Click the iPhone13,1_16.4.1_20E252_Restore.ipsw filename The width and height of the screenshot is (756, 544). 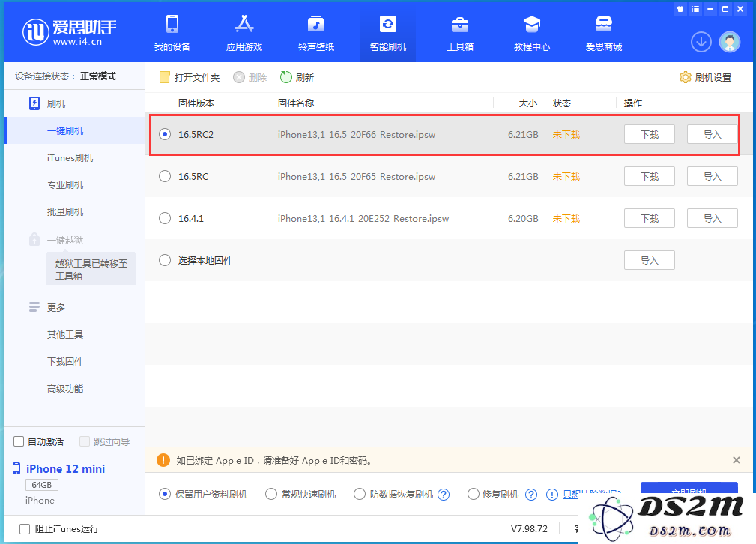[x=363, y=219]
